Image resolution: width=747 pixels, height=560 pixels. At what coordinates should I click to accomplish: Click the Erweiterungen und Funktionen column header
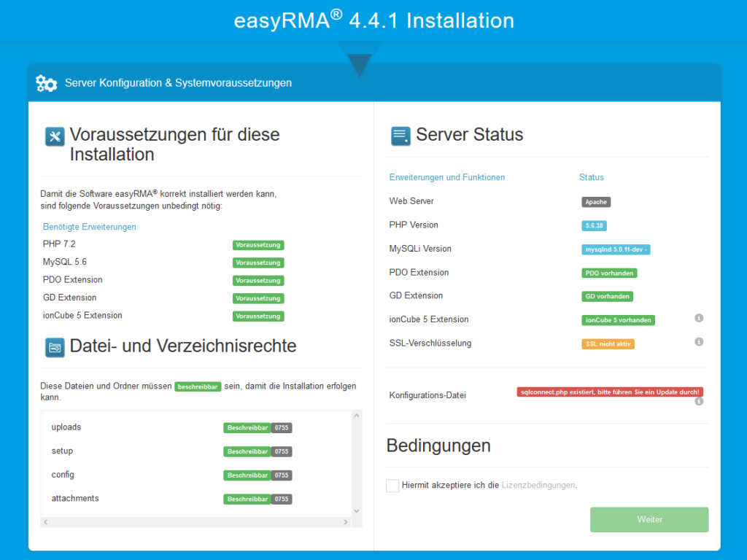click(x=447, y=178)
